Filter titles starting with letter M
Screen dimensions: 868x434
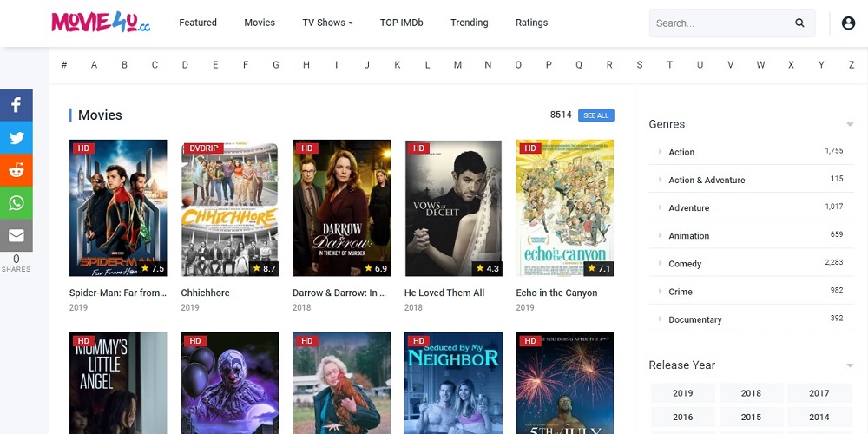tap(457, 65)
